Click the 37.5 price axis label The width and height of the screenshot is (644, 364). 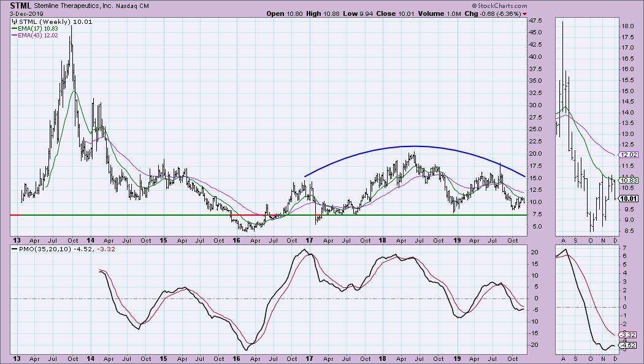(535, 69)
